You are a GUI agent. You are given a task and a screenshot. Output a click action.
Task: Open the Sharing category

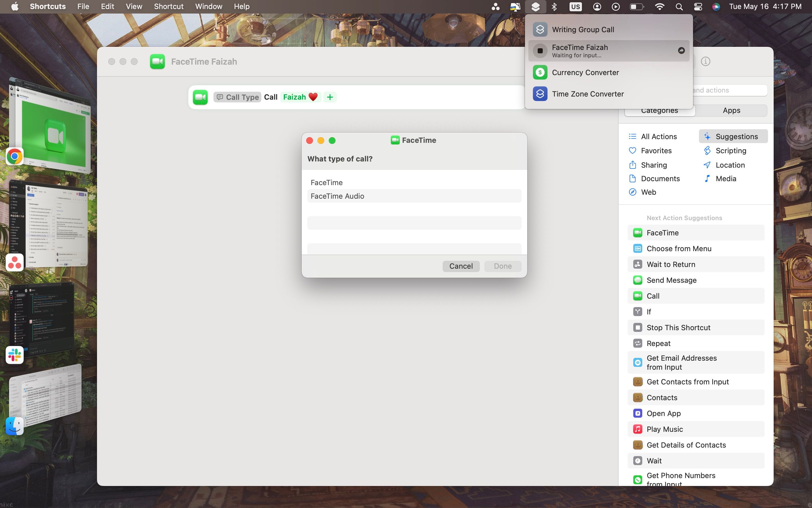(x=648, y=165)
